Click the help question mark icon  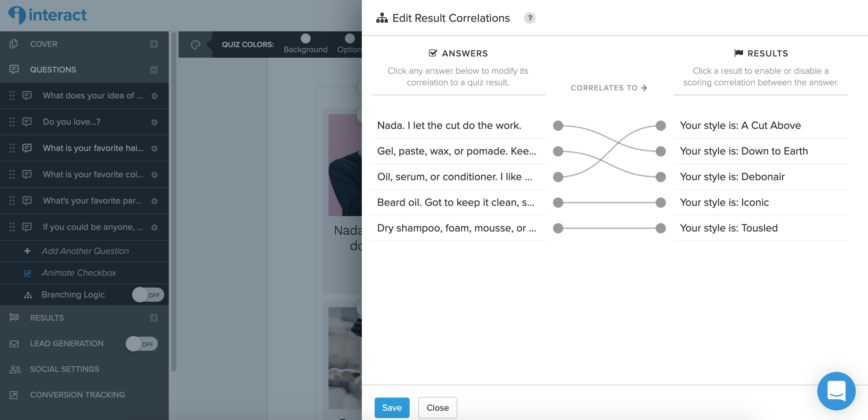[529, 18]
